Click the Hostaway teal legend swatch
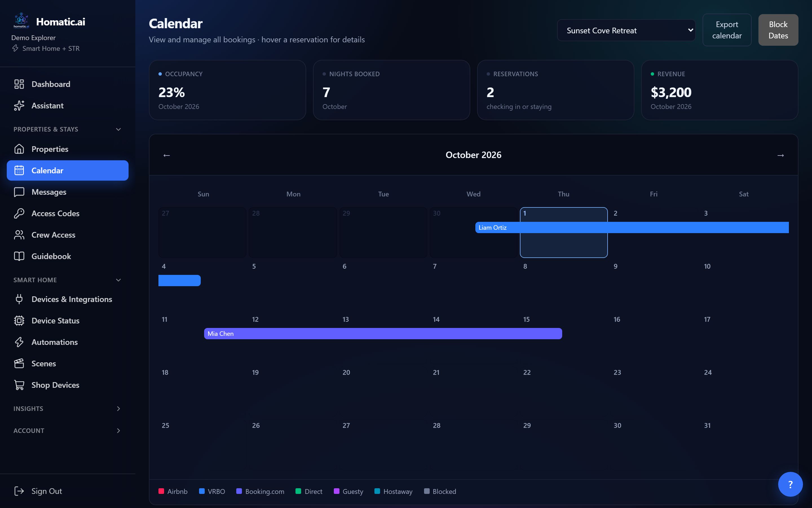 pyautogui.click(x=377, y=491)
